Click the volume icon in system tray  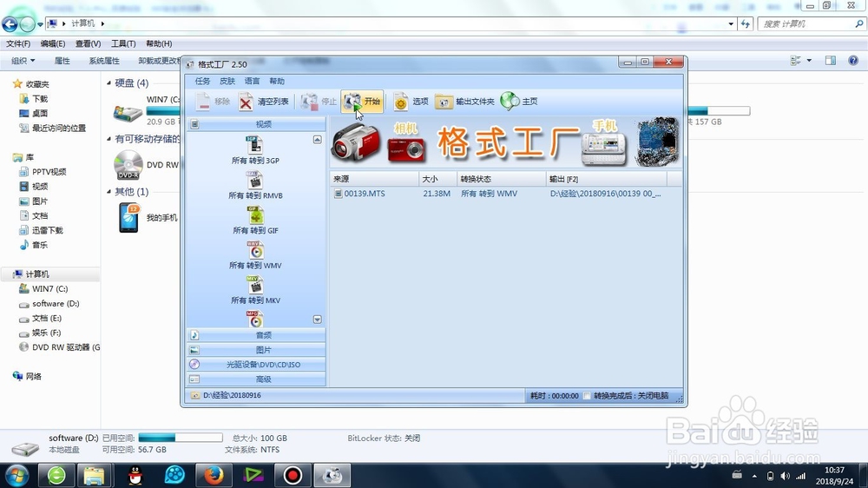[785, 476]
